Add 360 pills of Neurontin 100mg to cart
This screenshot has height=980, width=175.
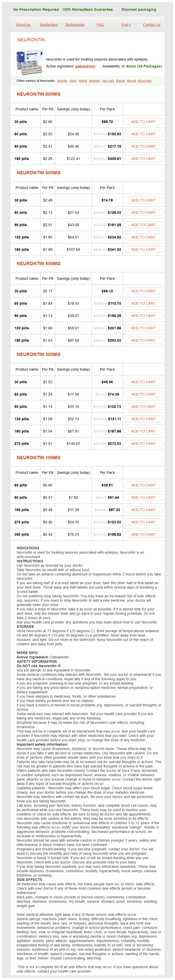143,534
